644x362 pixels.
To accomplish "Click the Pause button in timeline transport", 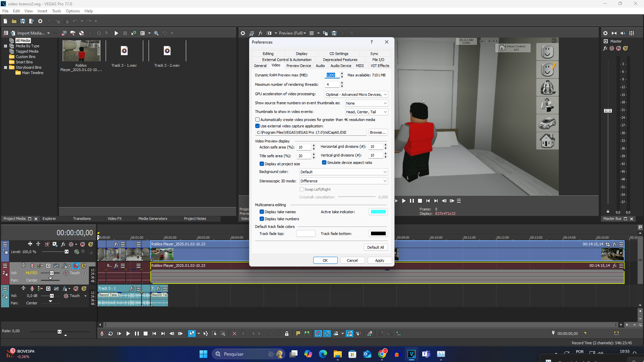I will coord(137,334).
